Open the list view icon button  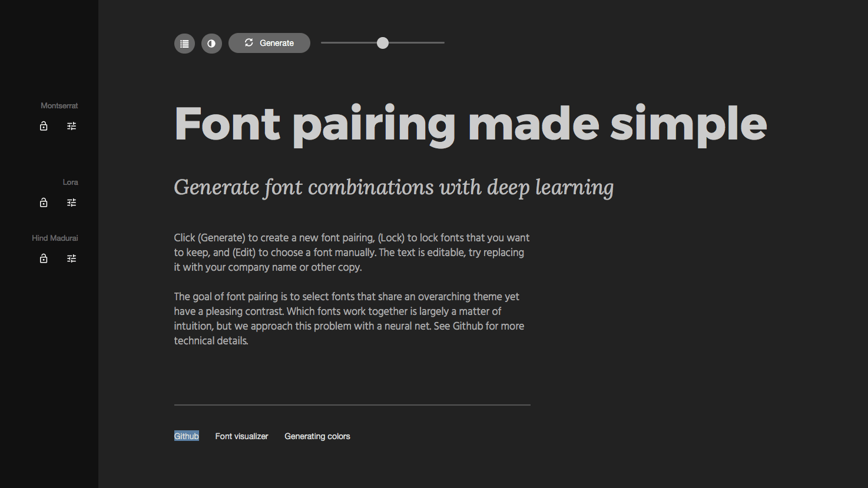pos(184,44)
